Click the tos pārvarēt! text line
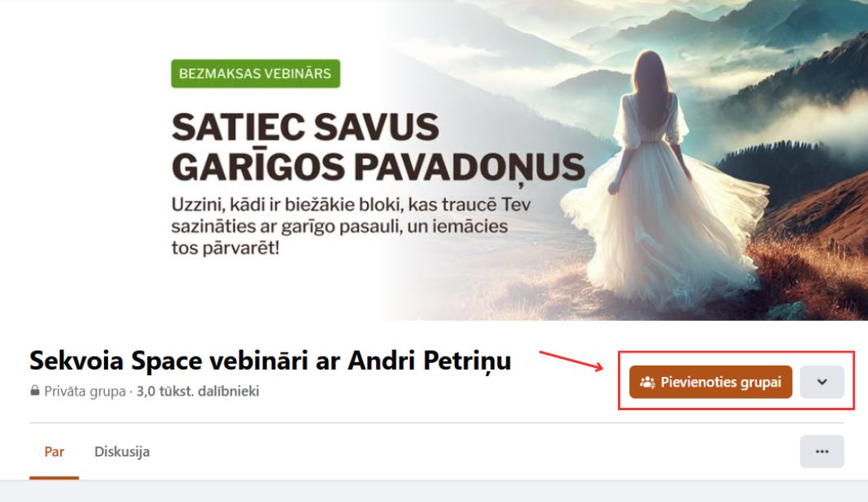The image size is (868, 502). point(225,249)
